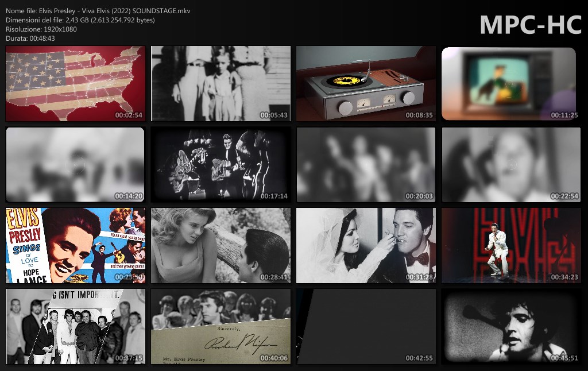Open the colorful Elvis Presley movie poster thumbnail
588x371 pixels.
(75, 245)
